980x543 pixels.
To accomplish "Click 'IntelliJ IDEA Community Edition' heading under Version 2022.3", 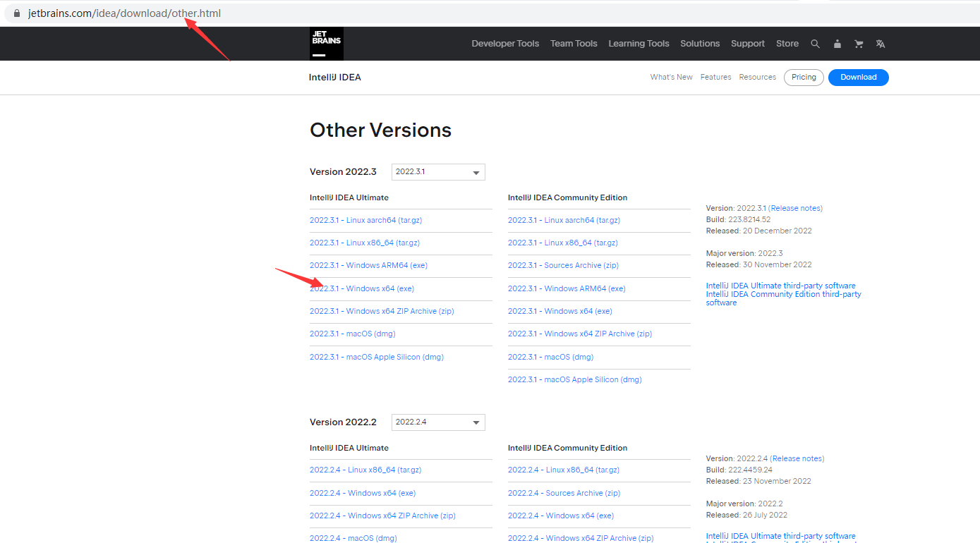I will pos(567,197).
